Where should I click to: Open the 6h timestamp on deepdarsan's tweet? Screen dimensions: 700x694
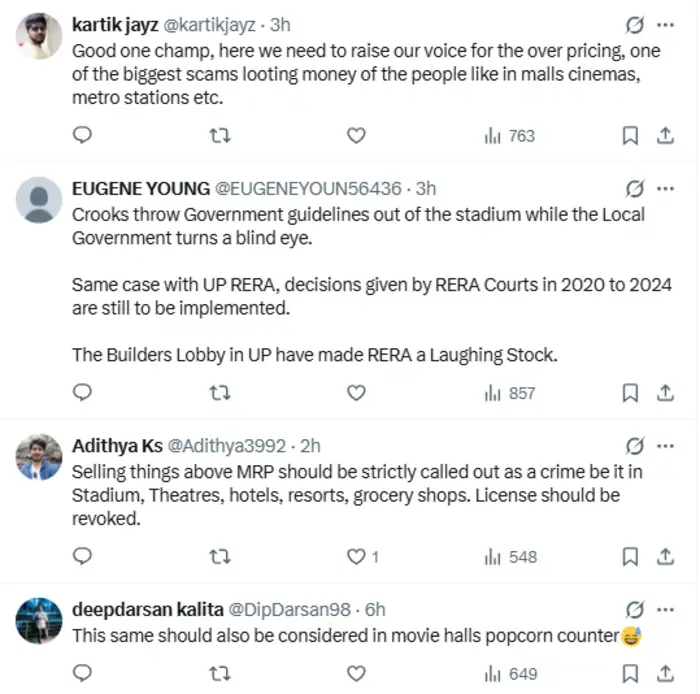(x=375, y=609)
